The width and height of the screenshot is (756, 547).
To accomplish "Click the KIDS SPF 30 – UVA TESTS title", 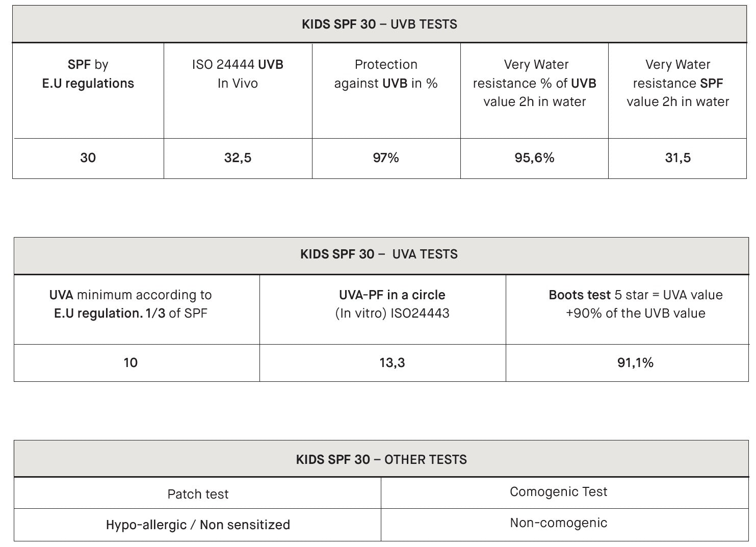I will 379,254.
